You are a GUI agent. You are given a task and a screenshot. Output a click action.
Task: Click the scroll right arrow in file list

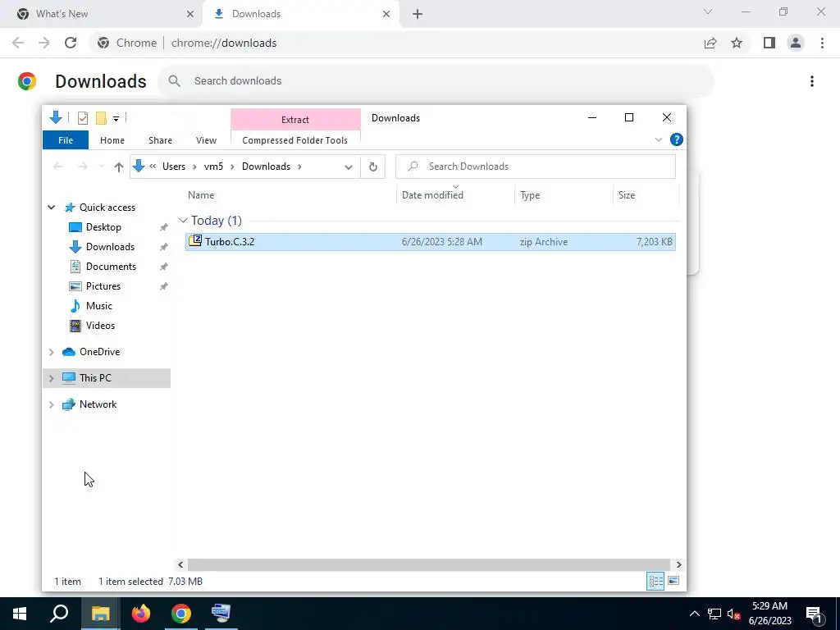(x=678, y=564)
